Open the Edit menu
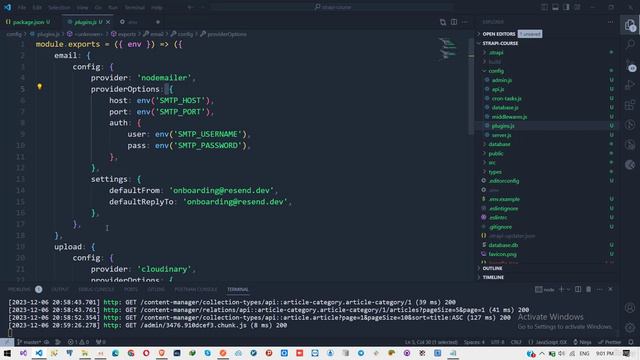The width and height of the screenshot is (640, 360). (37, 7)
